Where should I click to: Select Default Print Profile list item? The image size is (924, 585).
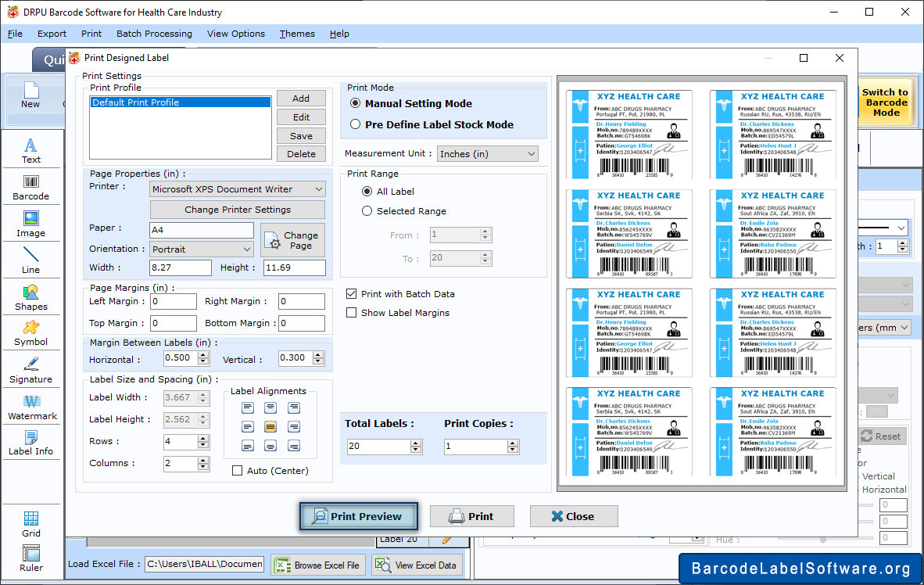(181, 102)
